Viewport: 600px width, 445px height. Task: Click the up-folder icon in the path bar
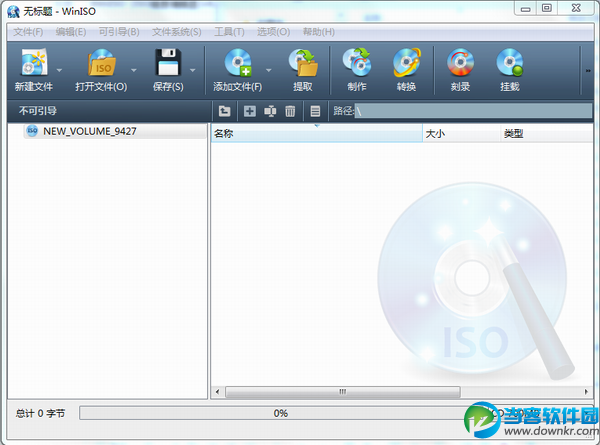tap(225, 111)
